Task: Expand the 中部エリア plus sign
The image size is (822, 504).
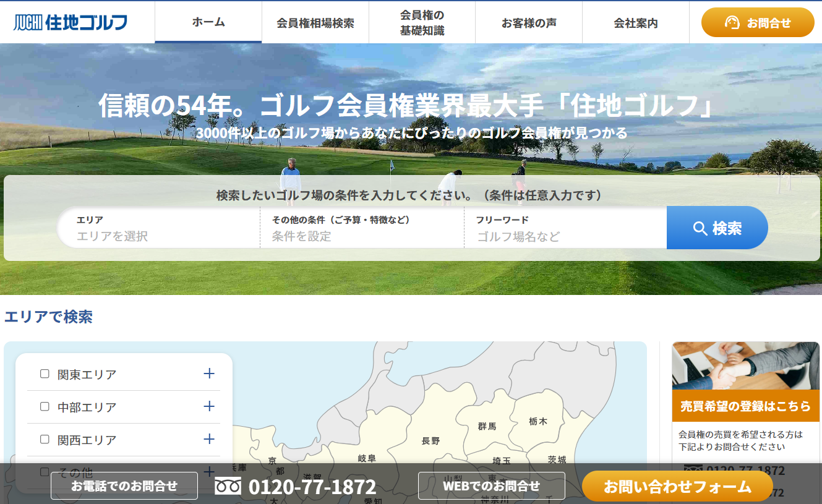Action: coord(209,406)
